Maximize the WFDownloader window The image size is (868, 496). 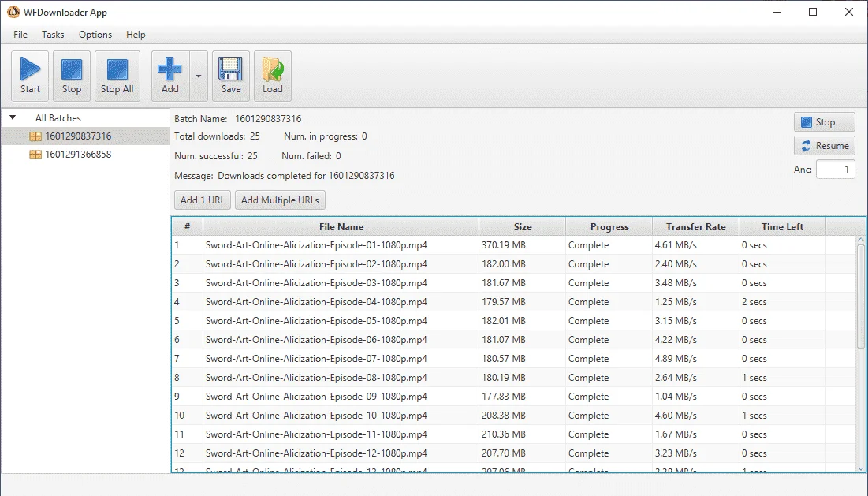813,12
